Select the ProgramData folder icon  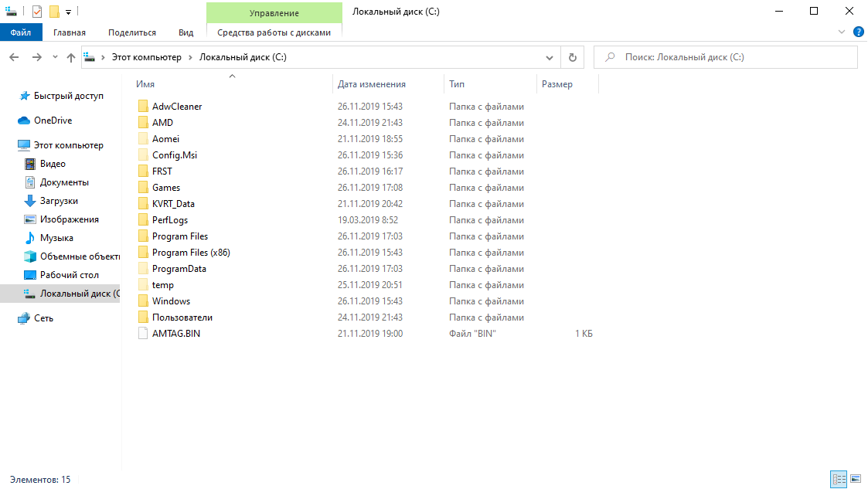(x=143, y=268)
